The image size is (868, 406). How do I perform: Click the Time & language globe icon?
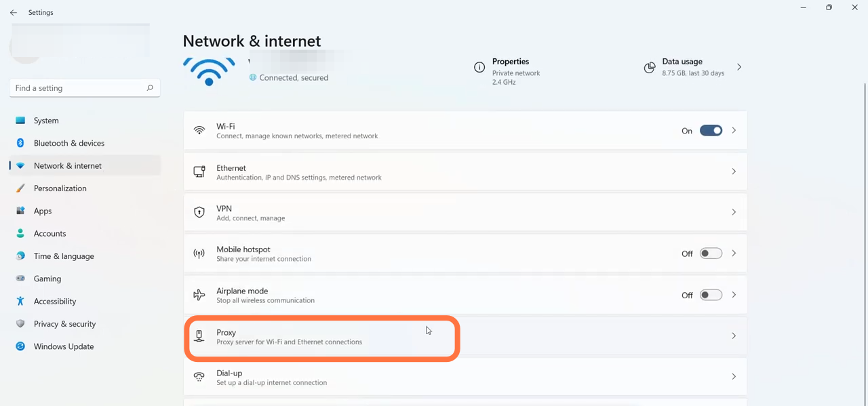[x=20, y=256]
